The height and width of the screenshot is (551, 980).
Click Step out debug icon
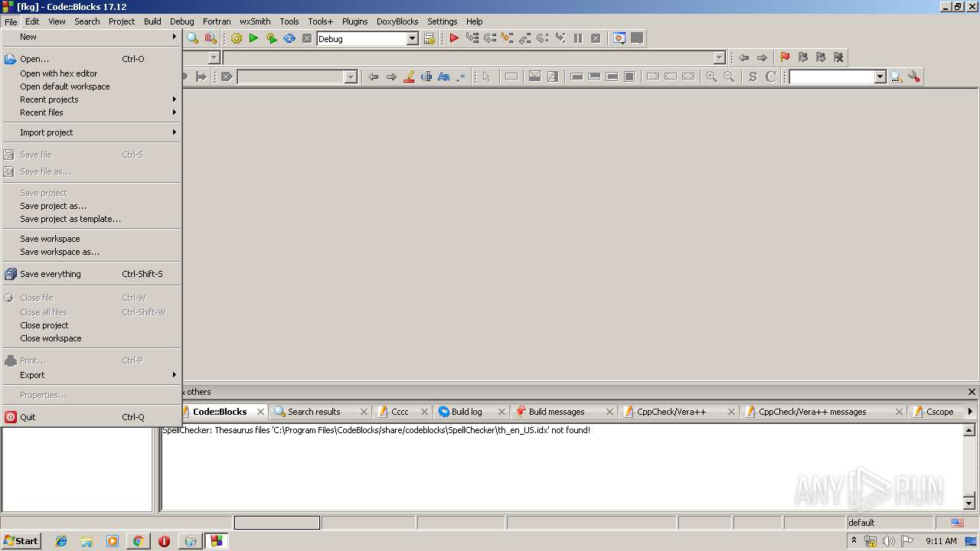click(x=524, y=38)
